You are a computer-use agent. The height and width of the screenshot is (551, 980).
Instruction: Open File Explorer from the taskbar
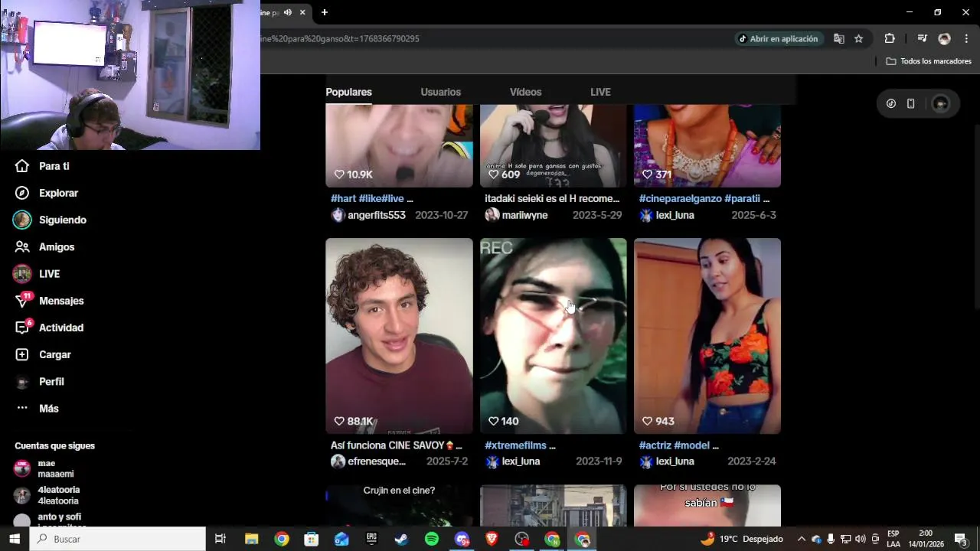251,539
